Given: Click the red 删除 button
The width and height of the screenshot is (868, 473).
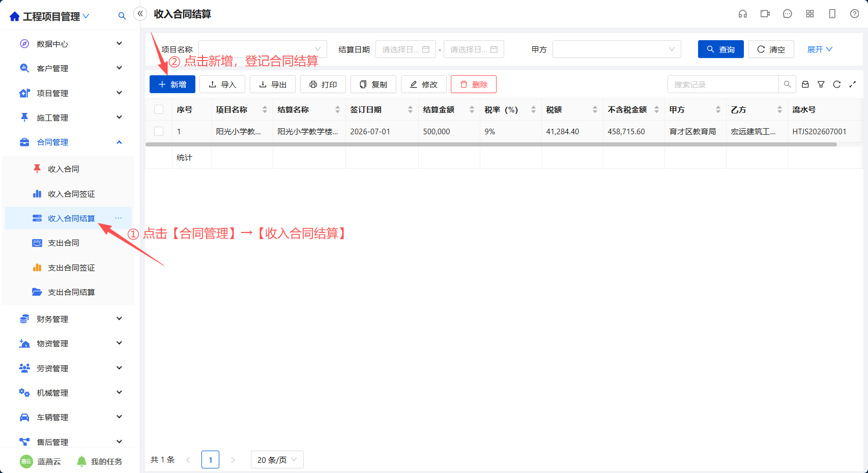Looking at the screenshot, I should (474, 84).
